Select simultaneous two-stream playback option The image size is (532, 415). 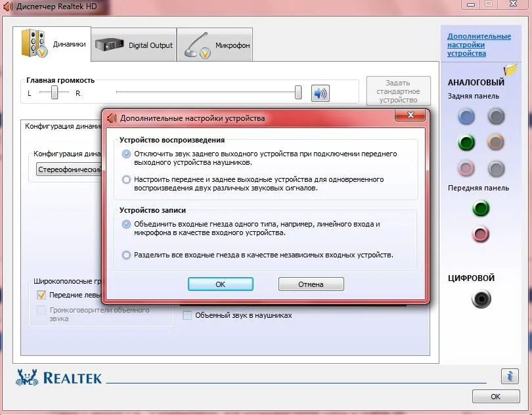(126, 179)
